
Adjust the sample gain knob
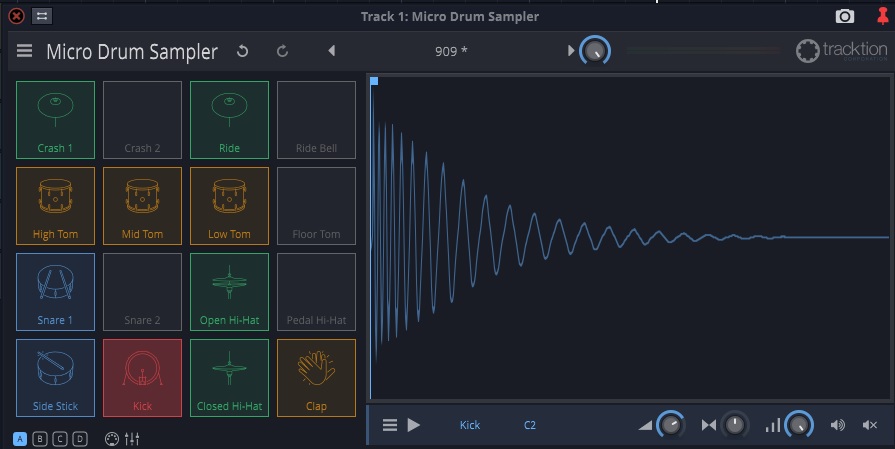[x=671, y=425]
